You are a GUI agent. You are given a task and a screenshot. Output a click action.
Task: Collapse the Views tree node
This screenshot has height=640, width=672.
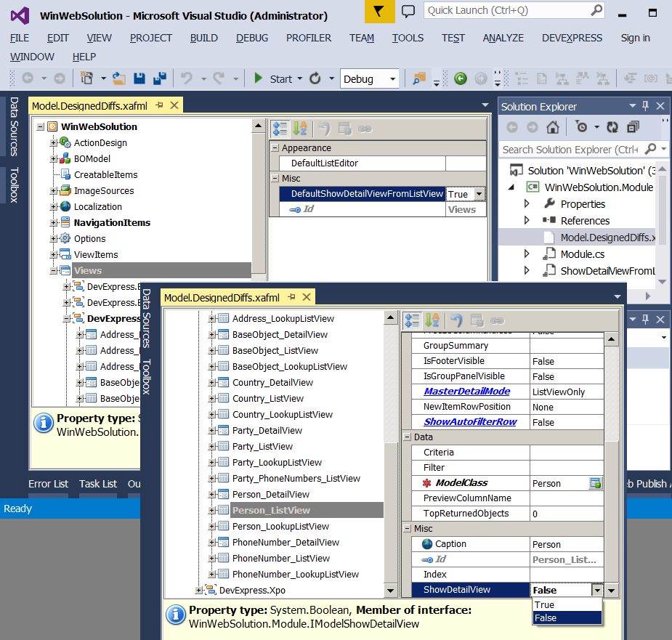tap(54, 270)
